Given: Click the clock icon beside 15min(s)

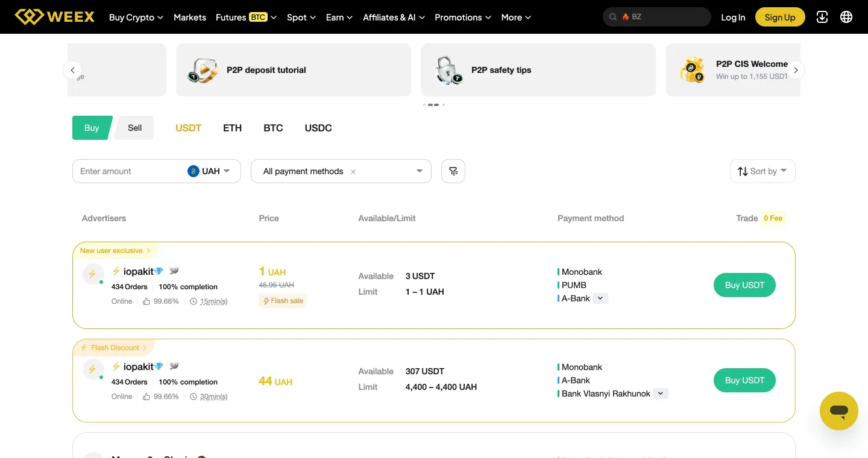Looking at the screenshot, I should tap(193, 301).
